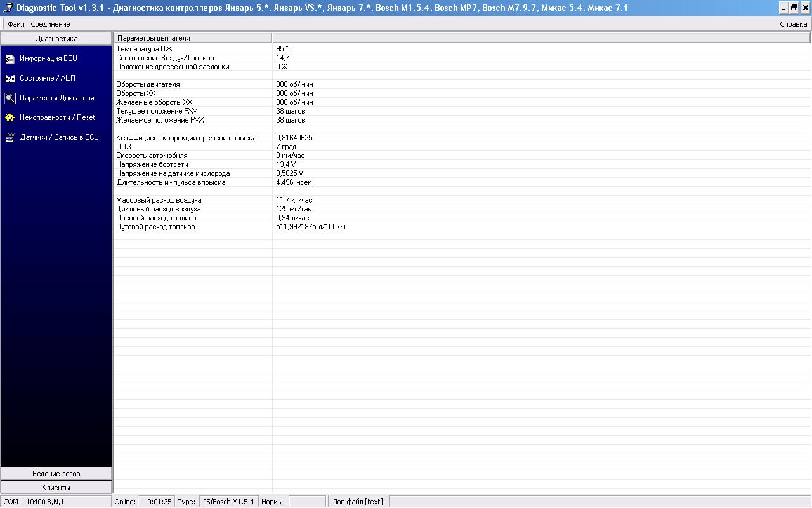812x508 pixels.
Task: Click the 13,4 V voltage value
Action: click(285, 164)
